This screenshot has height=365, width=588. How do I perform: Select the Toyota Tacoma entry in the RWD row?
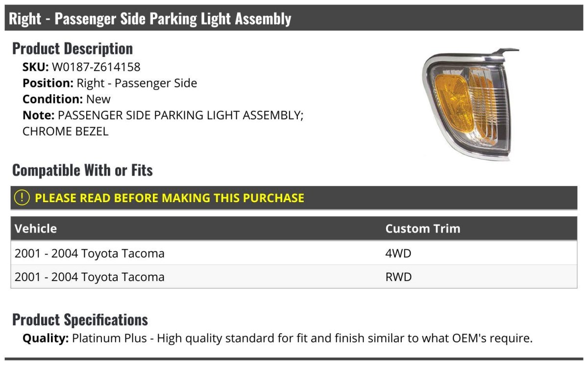pyautogui.click(x=90, y=277)
